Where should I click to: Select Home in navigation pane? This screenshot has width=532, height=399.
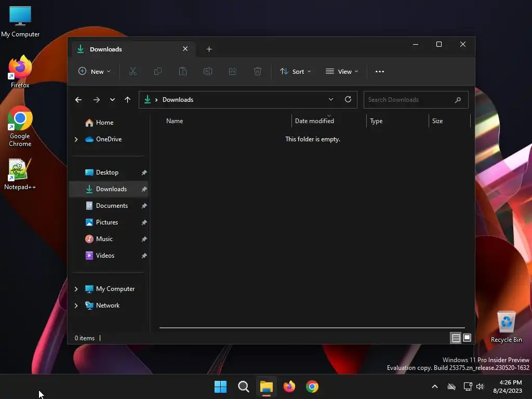click(x=109, y=123)
